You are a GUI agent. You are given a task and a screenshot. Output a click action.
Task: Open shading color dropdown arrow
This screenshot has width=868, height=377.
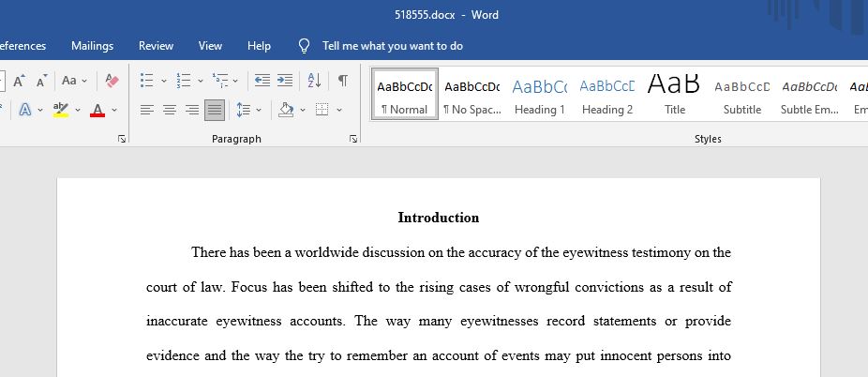click(303, 110)
